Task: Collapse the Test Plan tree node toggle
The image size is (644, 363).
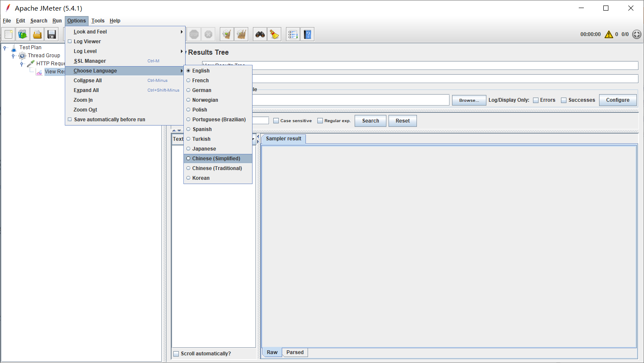Action: 5,48
